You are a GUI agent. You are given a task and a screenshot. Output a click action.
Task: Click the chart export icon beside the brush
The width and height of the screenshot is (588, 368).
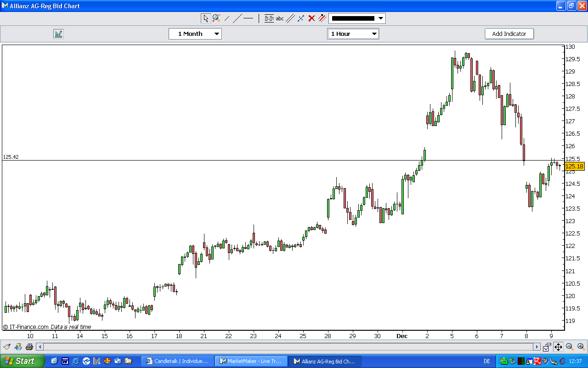pos(18,347)
